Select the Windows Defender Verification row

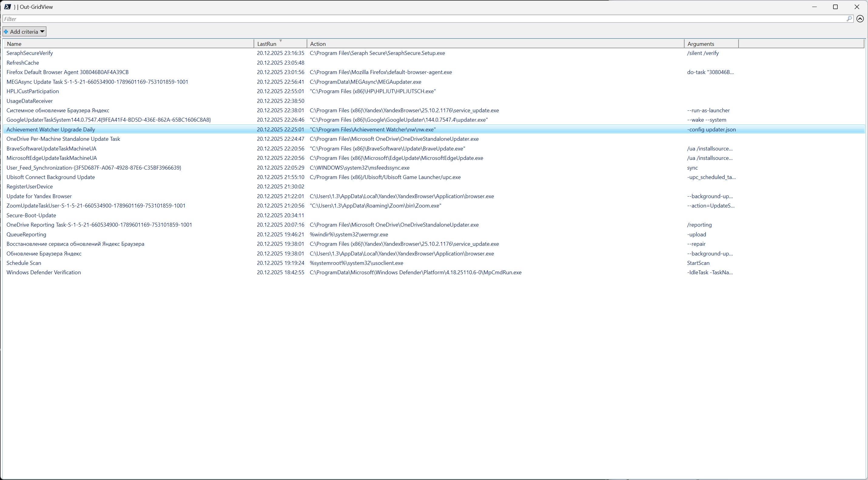click(x=43, y=273)
